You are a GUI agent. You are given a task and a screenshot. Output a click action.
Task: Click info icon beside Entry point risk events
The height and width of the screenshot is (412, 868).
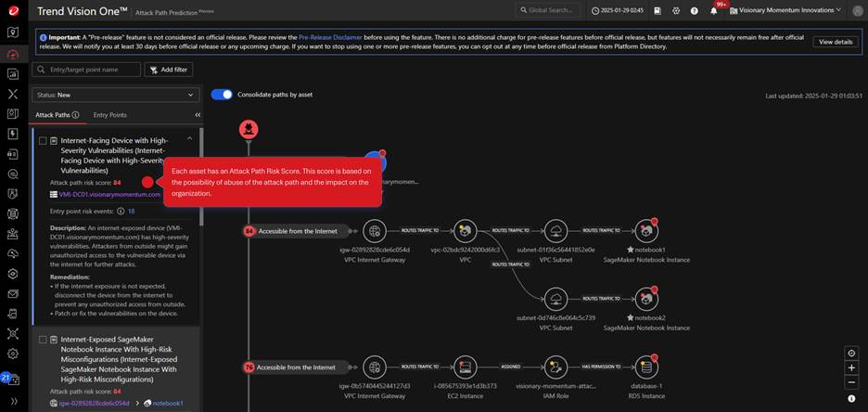point(121,212)
